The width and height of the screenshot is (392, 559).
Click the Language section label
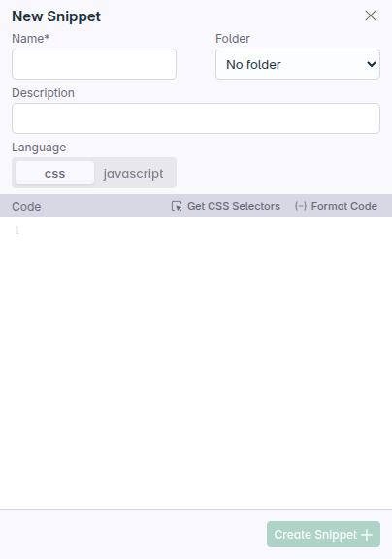point(39,148)
